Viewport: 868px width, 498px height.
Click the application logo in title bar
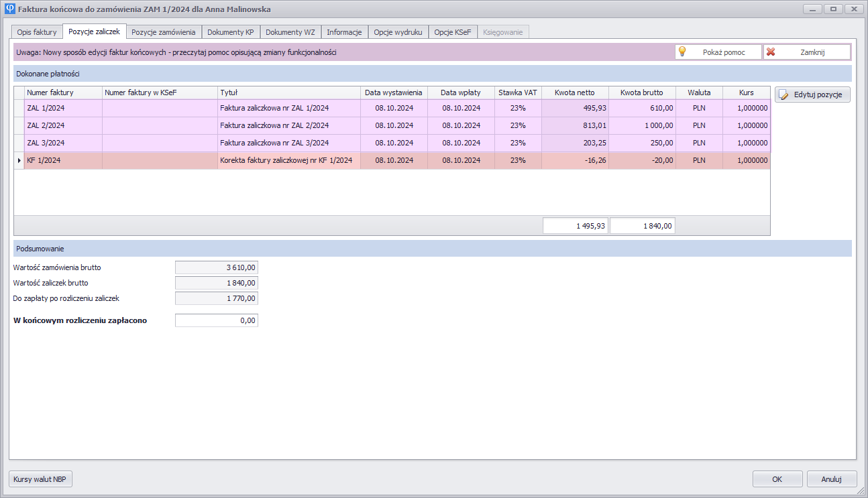(x=10, y=9)
